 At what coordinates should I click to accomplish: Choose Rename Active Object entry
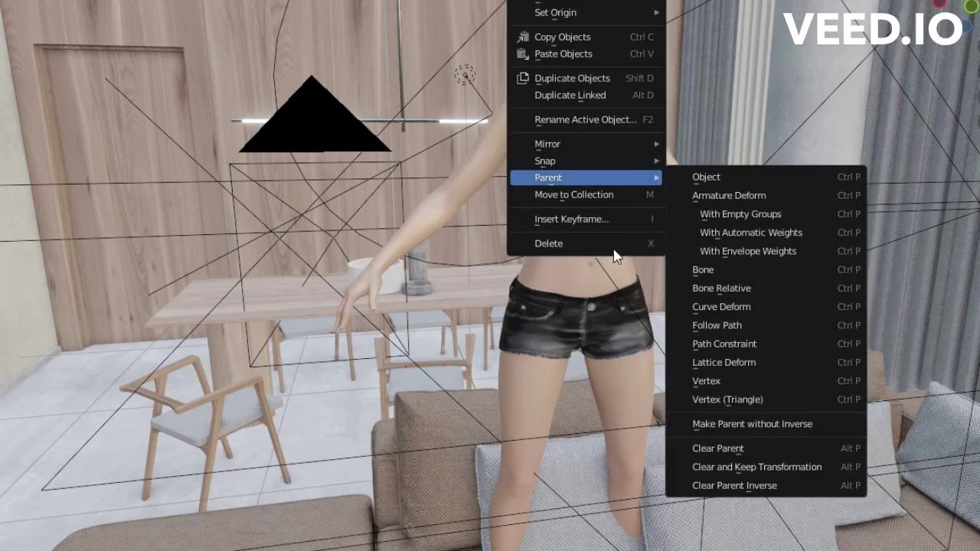coord(585,119)
